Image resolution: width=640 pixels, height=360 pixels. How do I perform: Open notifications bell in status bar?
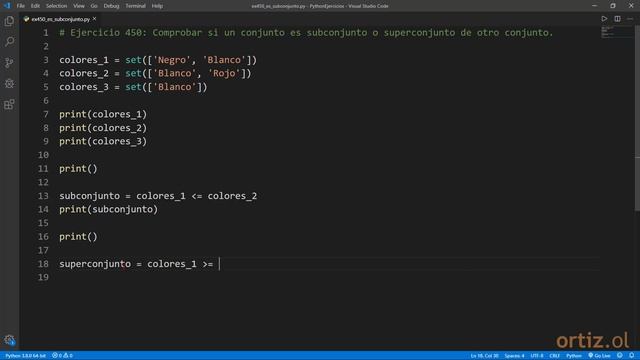coord(631,356)
